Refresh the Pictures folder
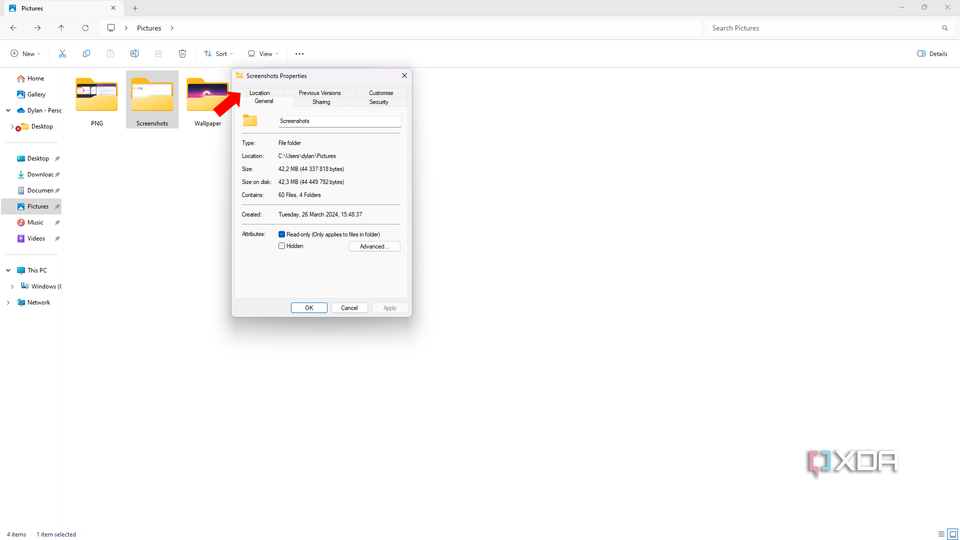960x540 pixels. 85,28
